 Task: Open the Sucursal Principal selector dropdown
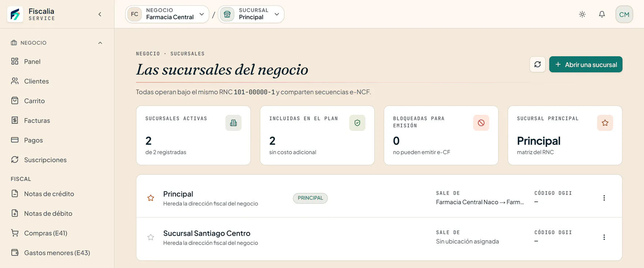(251, 14)
